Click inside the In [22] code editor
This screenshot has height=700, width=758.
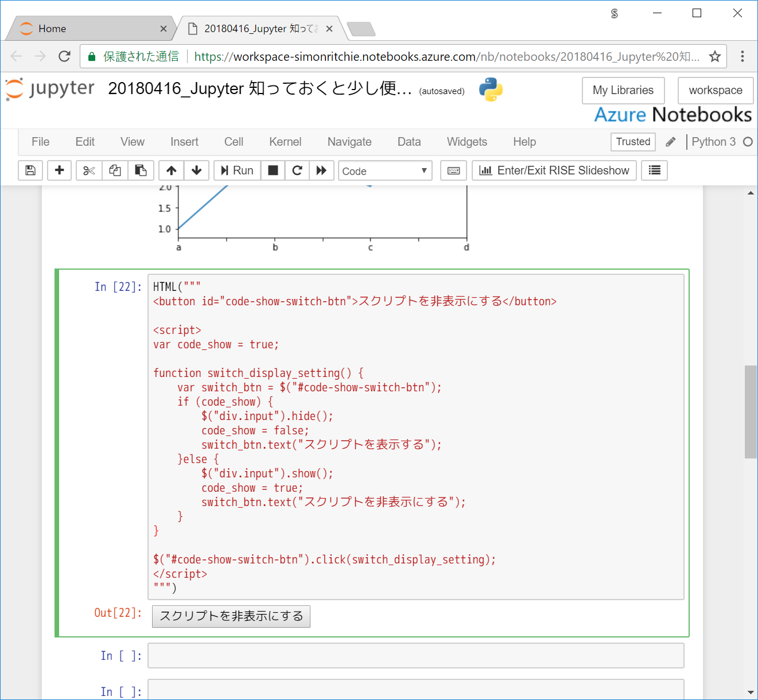pos(416,437)
